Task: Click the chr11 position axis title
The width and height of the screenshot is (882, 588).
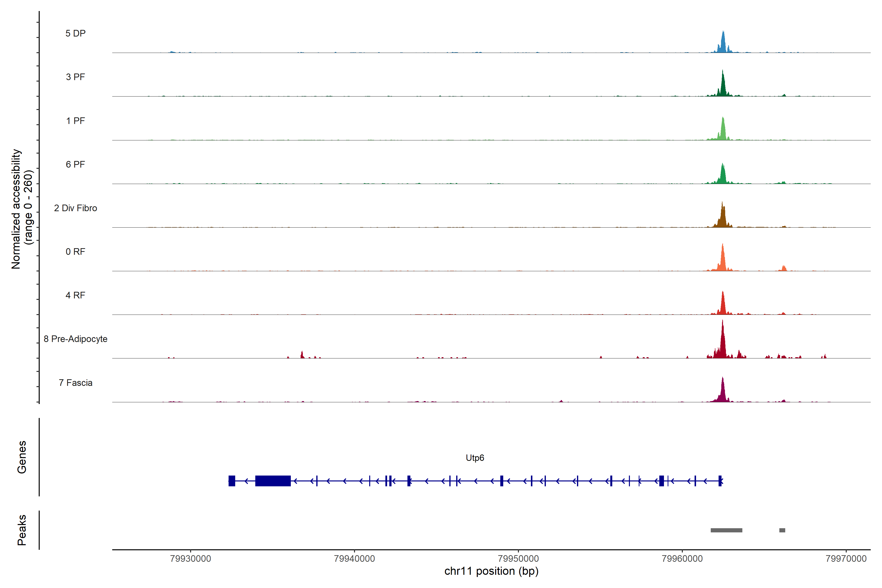Action: click(491, 571)
